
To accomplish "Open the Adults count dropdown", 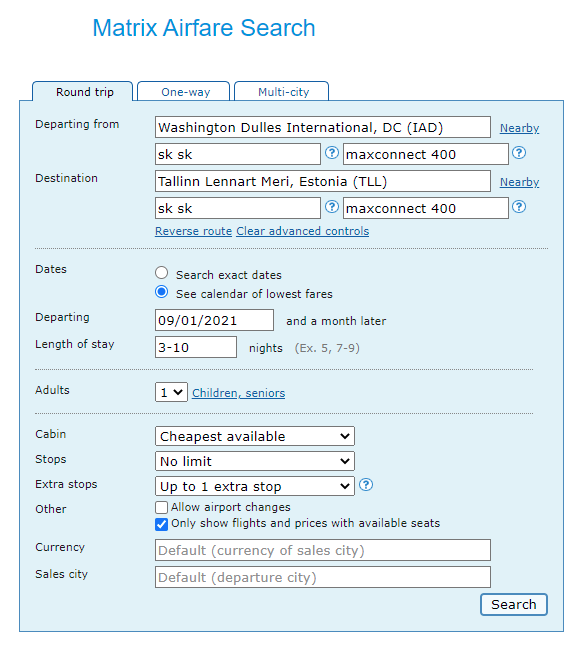I will coord(171,392).
